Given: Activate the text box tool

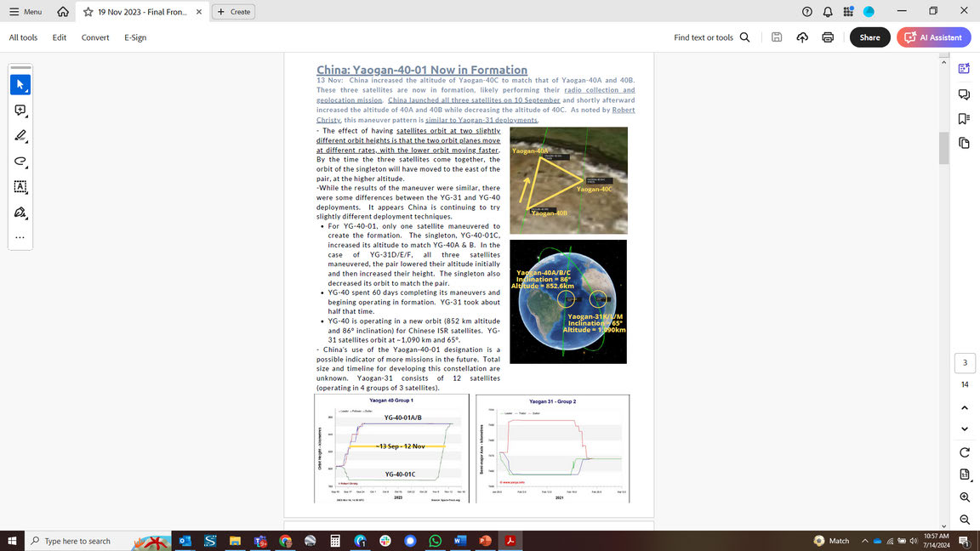Looking at the screenshot, I should tap(20, 187).
